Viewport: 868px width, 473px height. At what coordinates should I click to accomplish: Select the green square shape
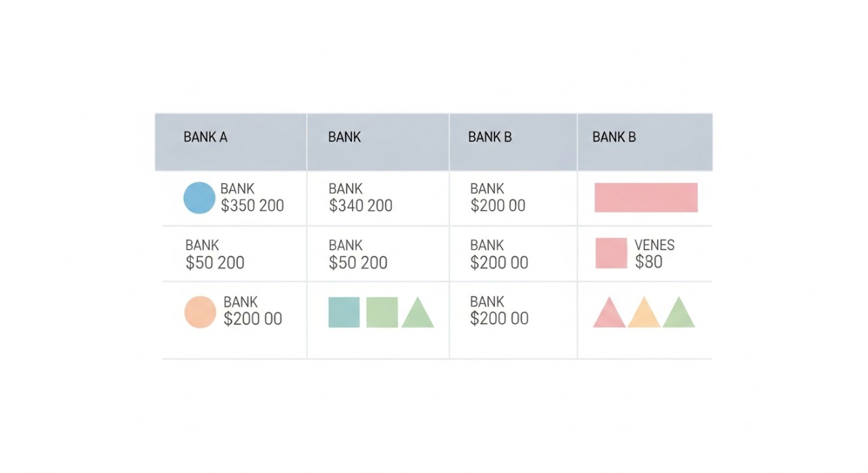[x=382, y=312]
